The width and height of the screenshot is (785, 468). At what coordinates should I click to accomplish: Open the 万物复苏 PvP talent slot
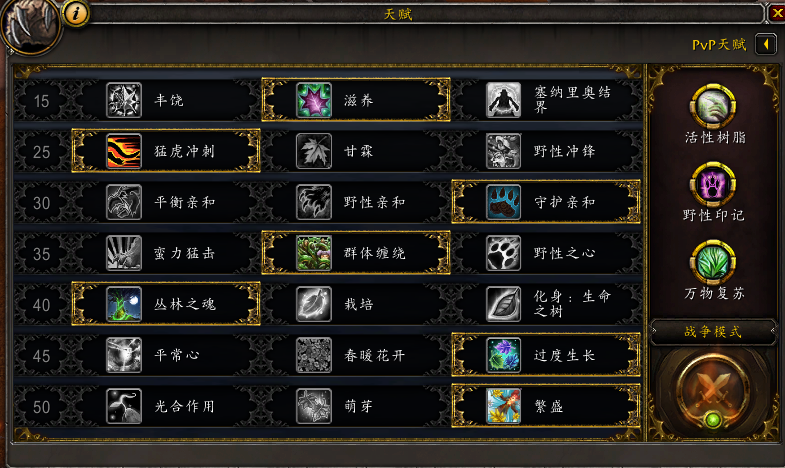(713, 262)
